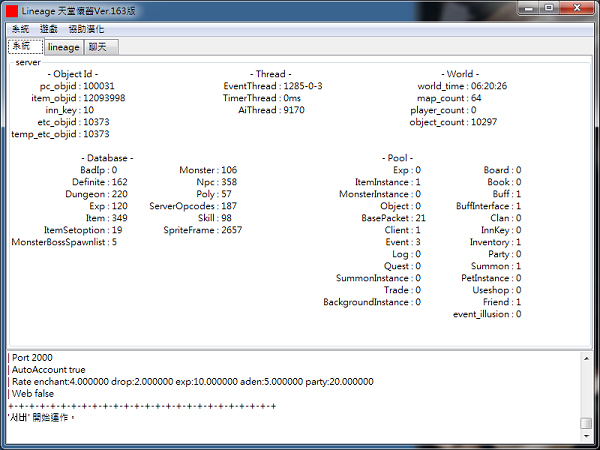Click the Web false log line

pos(33,394)
